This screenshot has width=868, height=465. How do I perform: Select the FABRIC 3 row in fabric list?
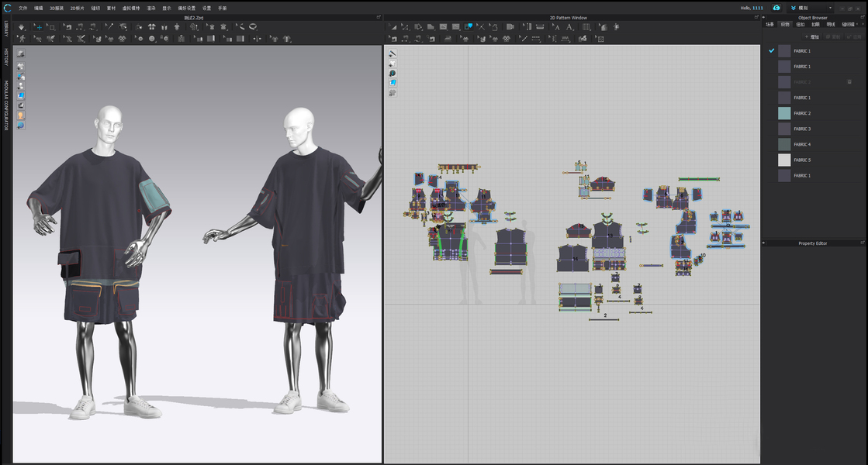click(814, 129)
